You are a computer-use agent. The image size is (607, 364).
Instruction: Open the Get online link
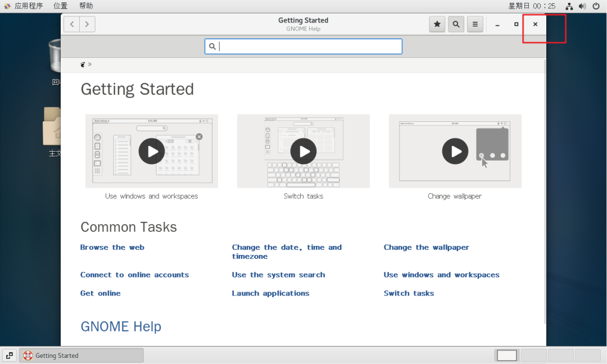pyautogui.click(x=100, y=294)
